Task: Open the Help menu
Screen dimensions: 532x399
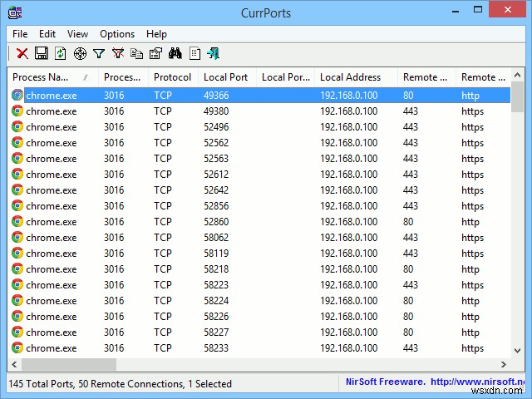Action: pos(156,34)
